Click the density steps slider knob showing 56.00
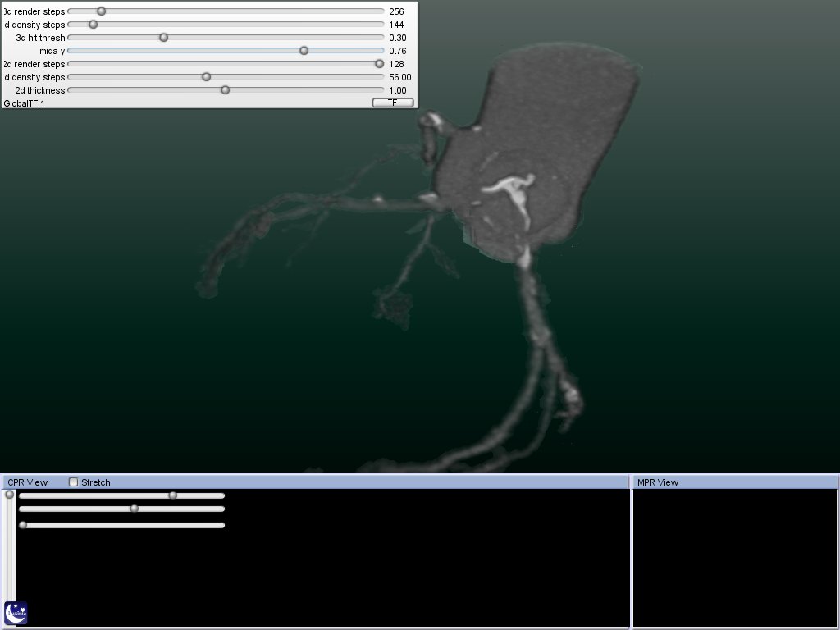840x630 pixels. 206,77
